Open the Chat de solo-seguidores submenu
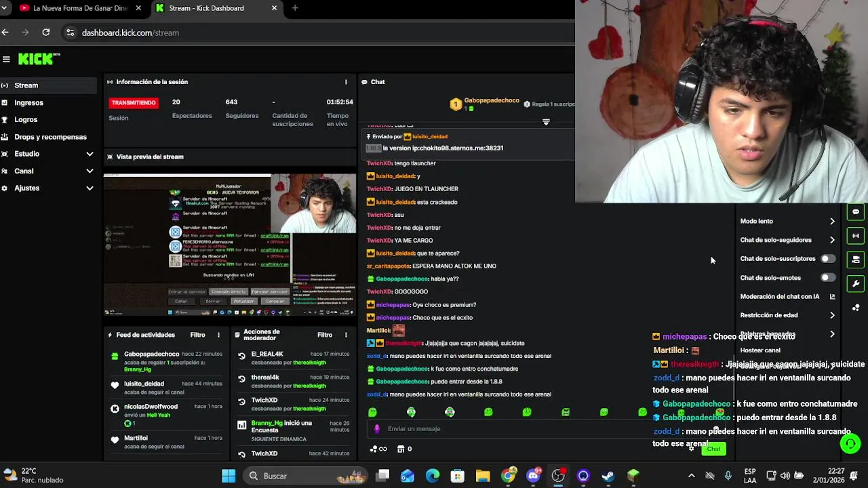The image size is (868, 488). 789,240
